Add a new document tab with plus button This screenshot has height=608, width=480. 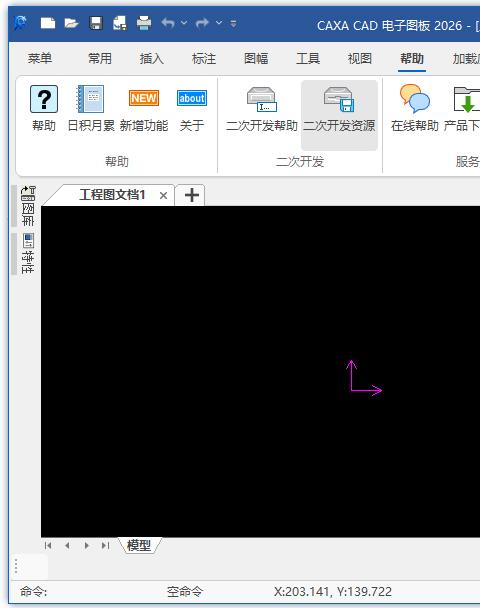click(x=192, y=195)
